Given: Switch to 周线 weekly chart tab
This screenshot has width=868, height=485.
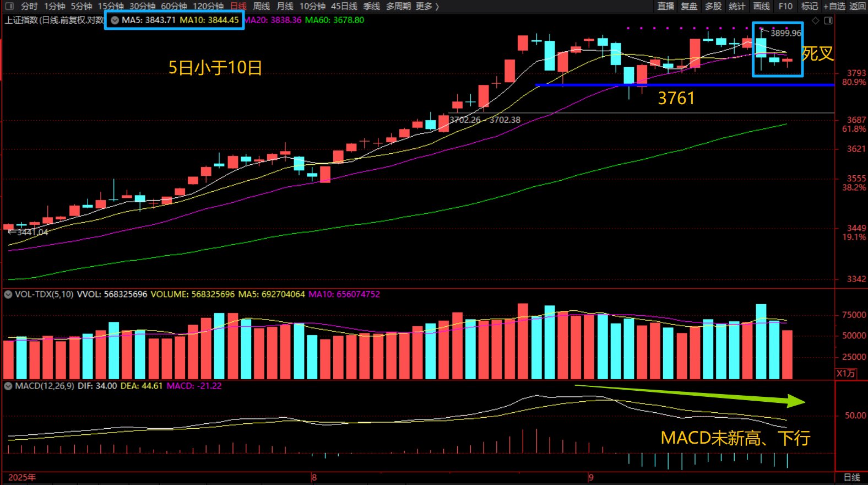Looking at the screenshot, I should [261, 6].
